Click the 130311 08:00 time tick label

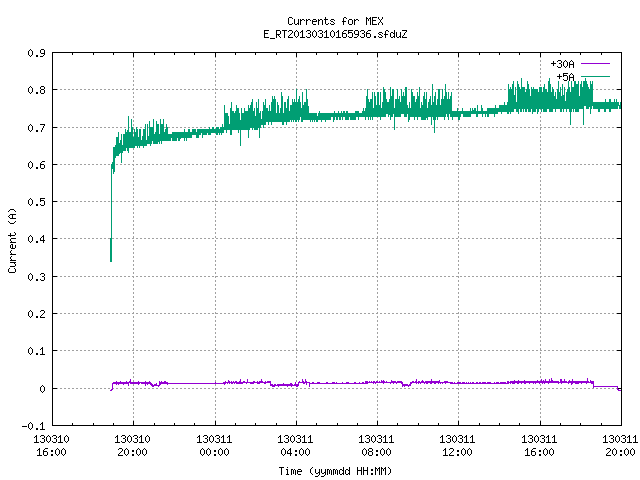coord(376,446)
